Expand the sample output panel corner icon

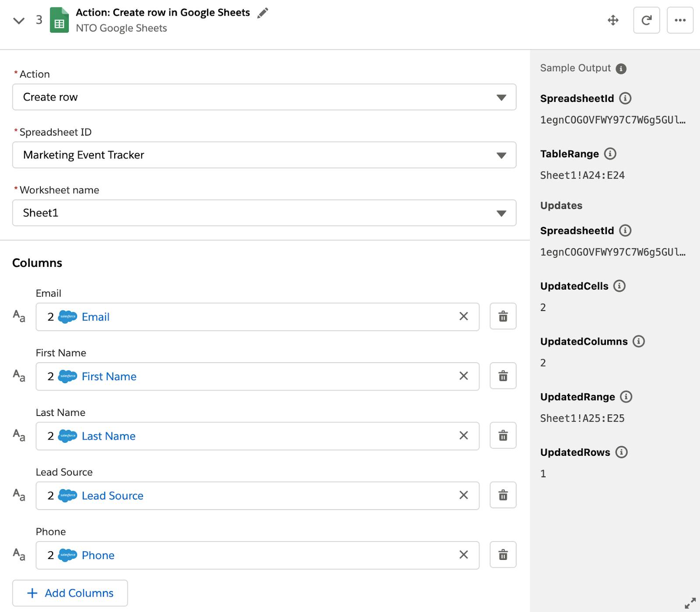(690, 603)
